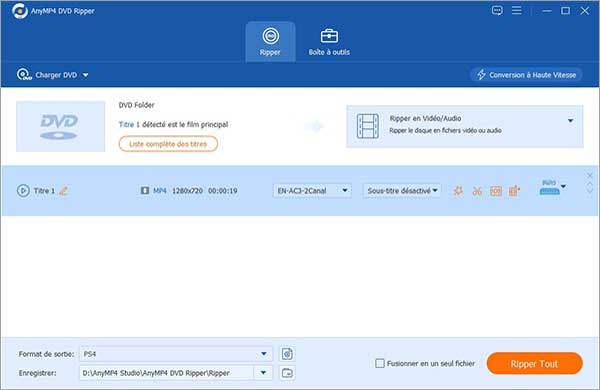
Task: Click Liste complète des titres button
Action: [x=168, y=144]
